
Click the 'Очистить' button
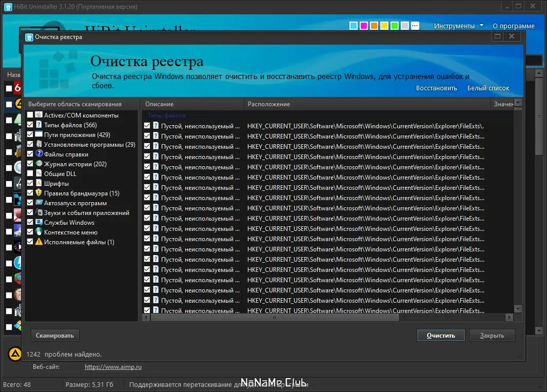pos(441,336)
